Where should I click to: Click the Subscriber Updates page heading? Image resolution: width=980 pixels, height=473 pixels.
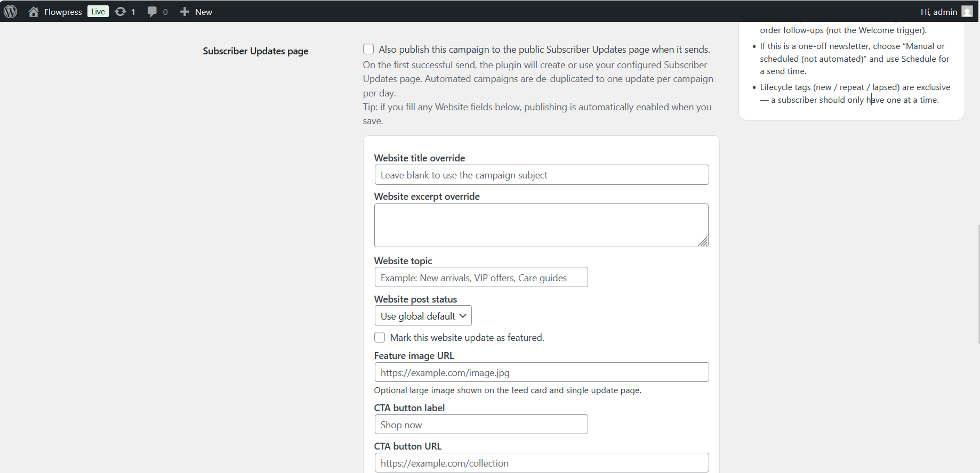tap(255, 51)
